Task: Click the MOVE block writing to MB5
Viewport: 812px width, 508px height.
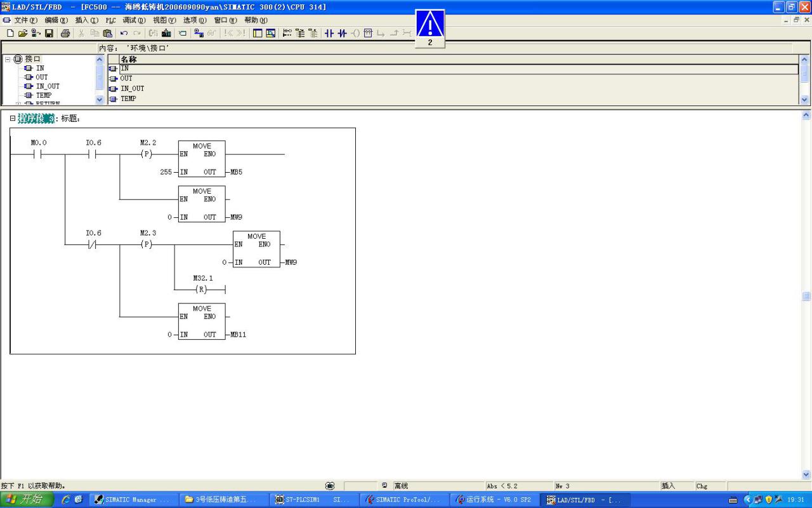Action: click(202, 159)
